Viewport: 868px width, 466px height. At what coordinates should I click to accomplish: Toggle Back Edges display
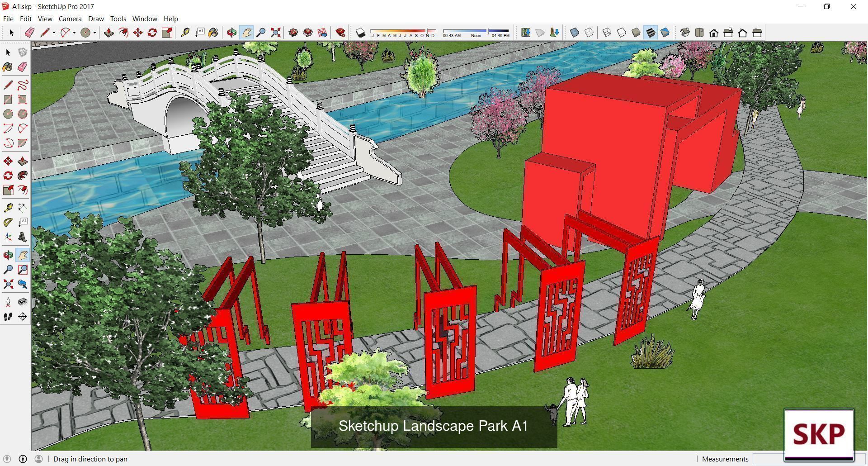pyautogui.click(x=589, y=33)
